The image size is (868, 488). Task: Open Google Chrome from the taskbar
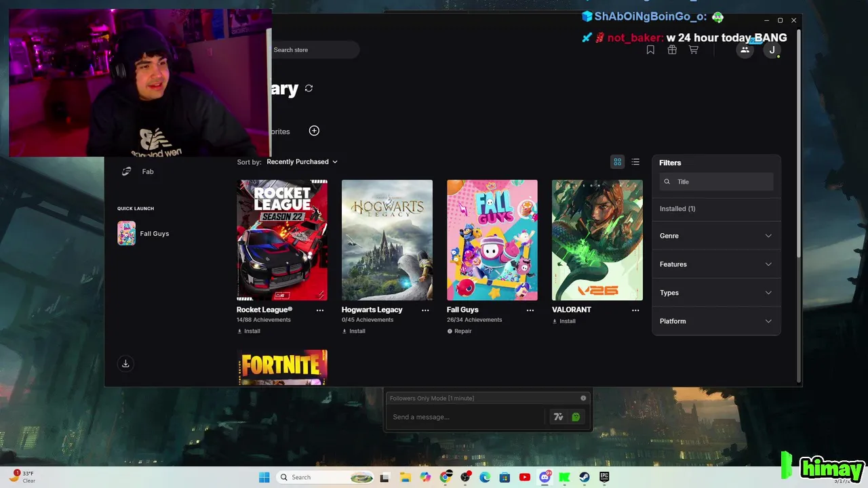click(446, 477)
